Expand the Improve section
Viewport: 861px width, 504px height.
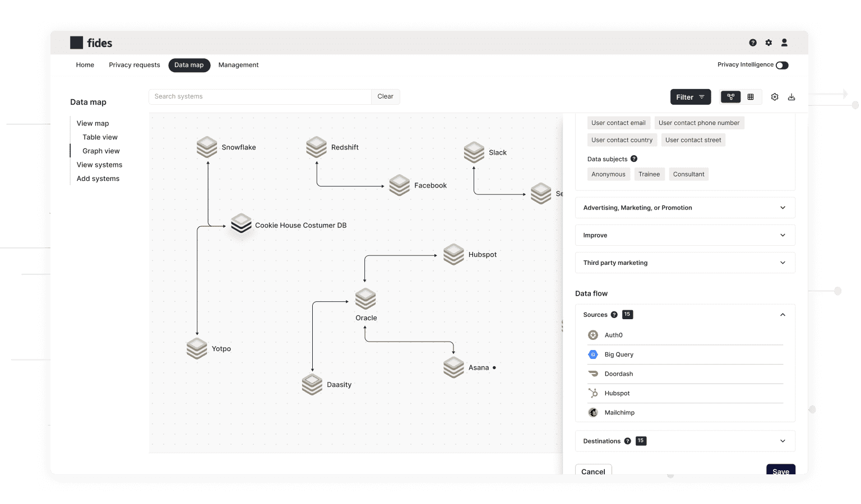(x=685, y=235)
